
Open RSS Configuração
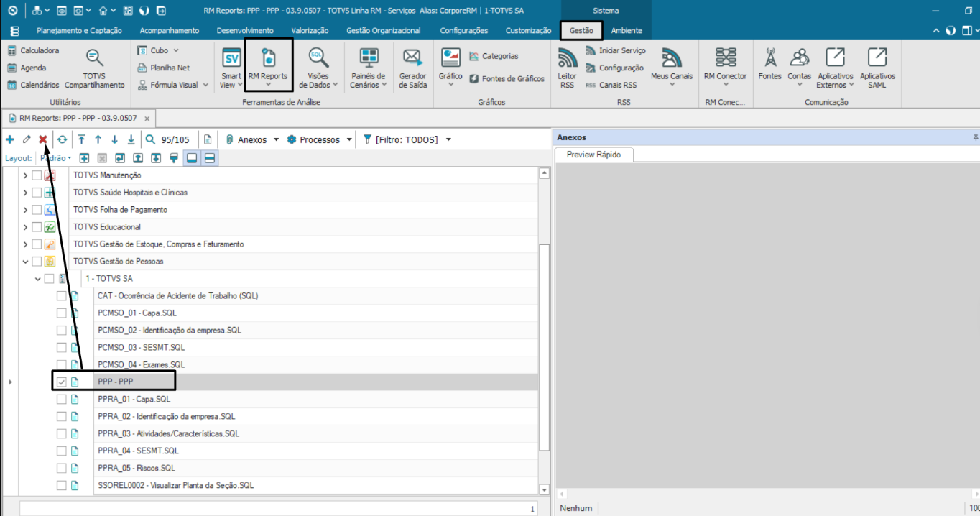pos(614,68)
